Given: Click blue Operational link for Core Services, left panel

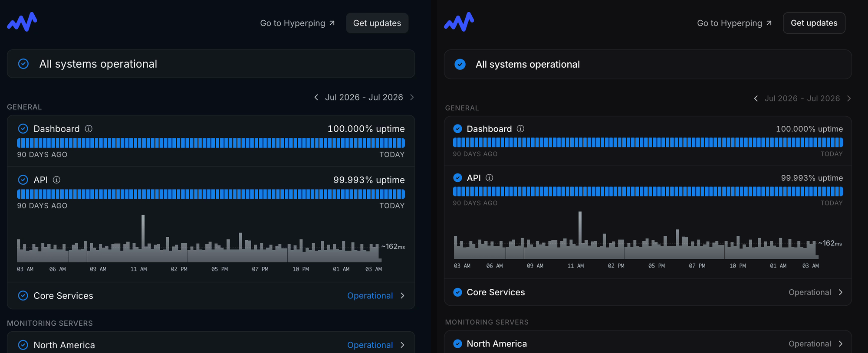Looking at the screenshot, I should (x=370, y=296).
